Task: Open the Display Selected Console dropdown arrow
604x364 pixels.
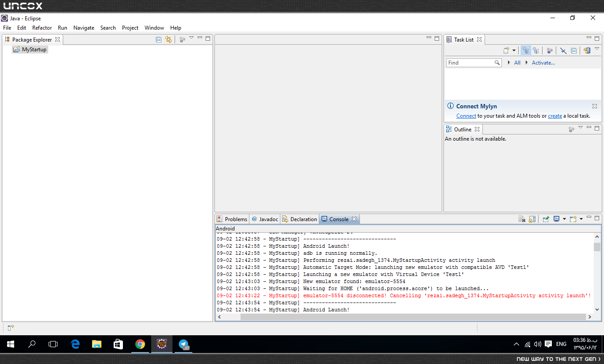Action: tap(564, 219)
